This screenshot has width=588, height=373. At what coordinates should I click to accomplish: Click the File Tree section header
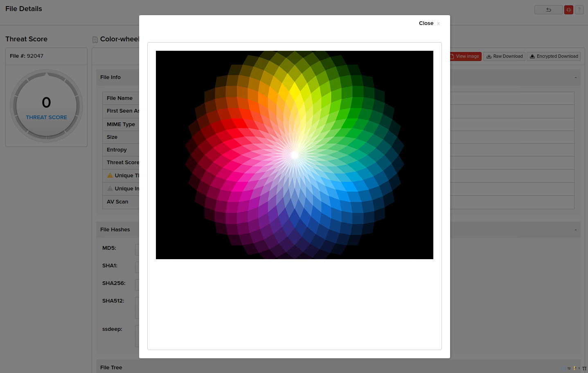click(111, 367)
